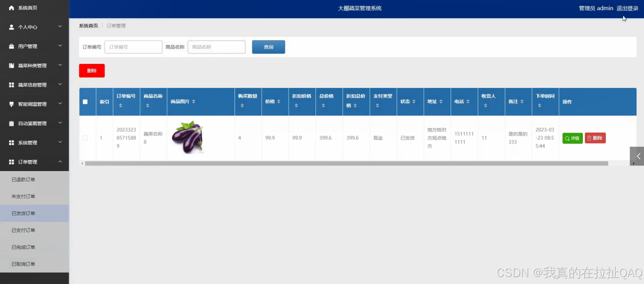Click the table's horizontal scrollbar thumb
The width and height of the screenshot is (644, 284).
[x=346, y=163]
